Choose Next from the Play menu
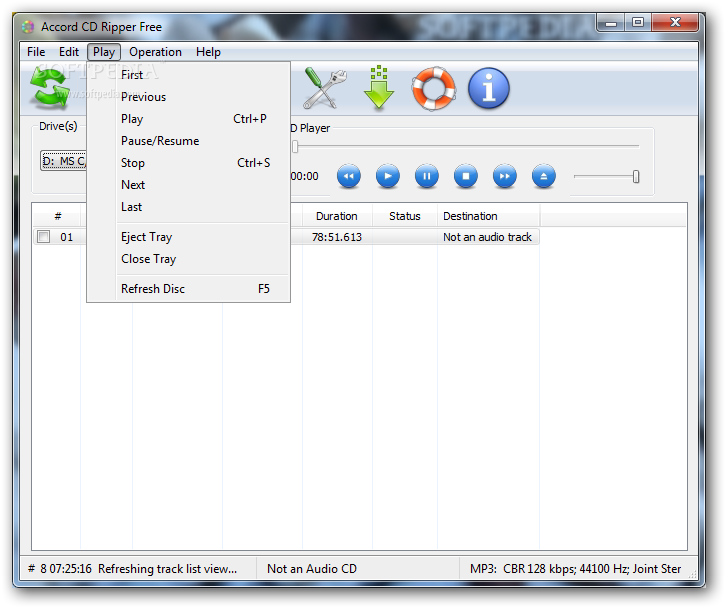This screenshot has height=608, width=726. click(x=188, y=185)
